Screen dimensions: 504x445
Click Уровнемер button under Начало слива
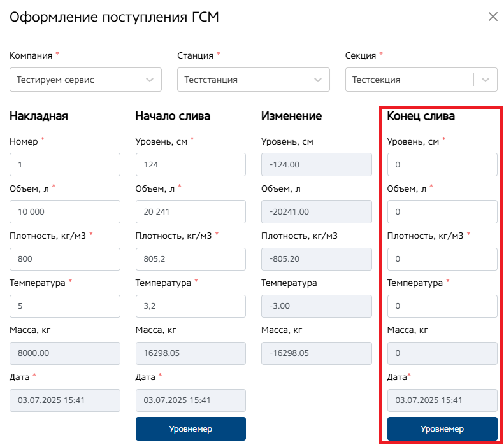coord(191,429)
